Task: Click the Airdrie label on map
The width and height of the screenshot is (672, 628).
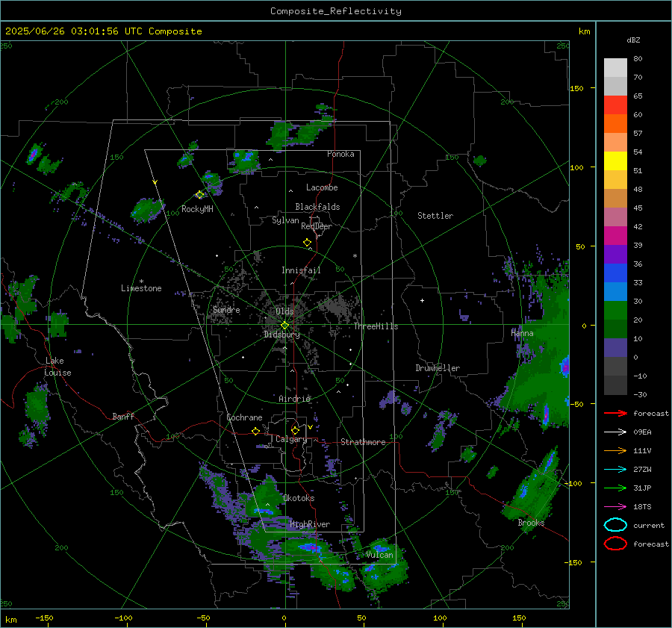Action: pos(294,399)
